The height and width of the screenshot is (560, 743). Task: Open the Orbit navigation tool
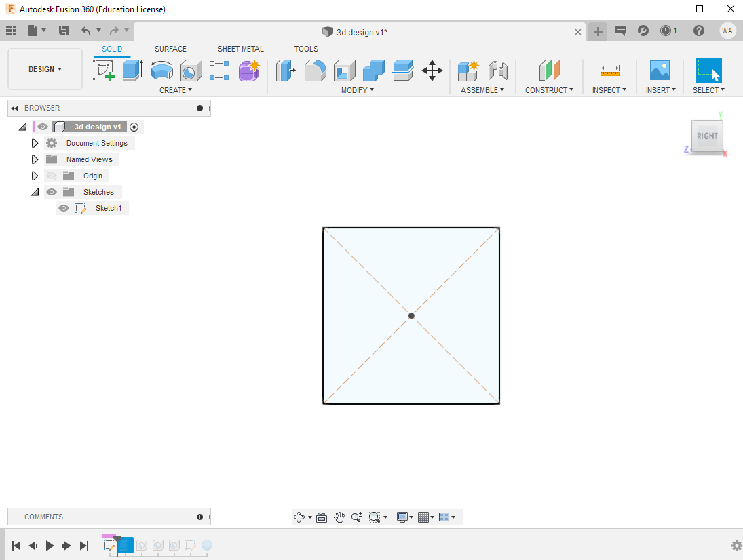(299, 517)
